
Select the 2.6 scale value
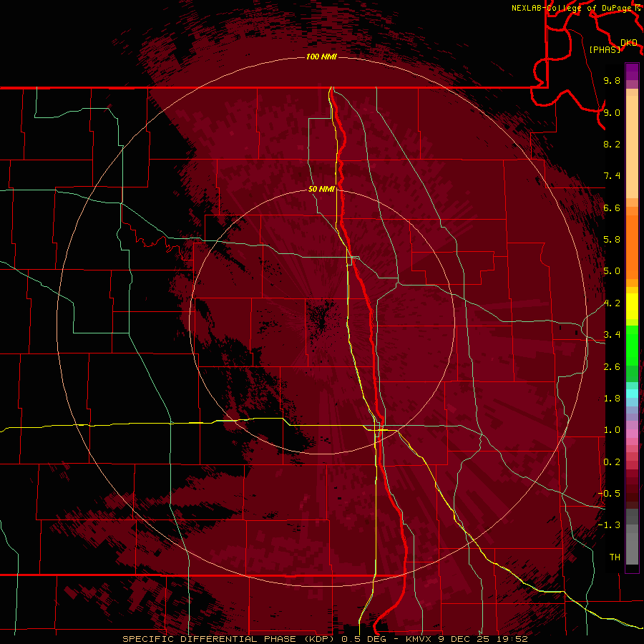612,367
